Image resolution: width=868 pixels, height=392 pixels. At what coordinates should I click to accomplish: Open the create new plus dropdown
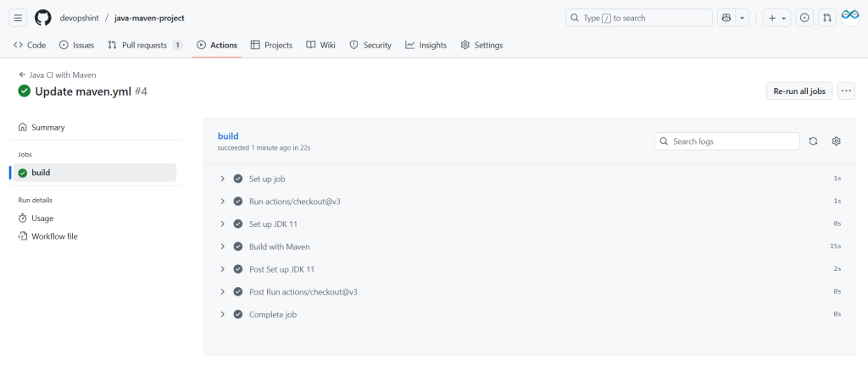coord(777,18)
